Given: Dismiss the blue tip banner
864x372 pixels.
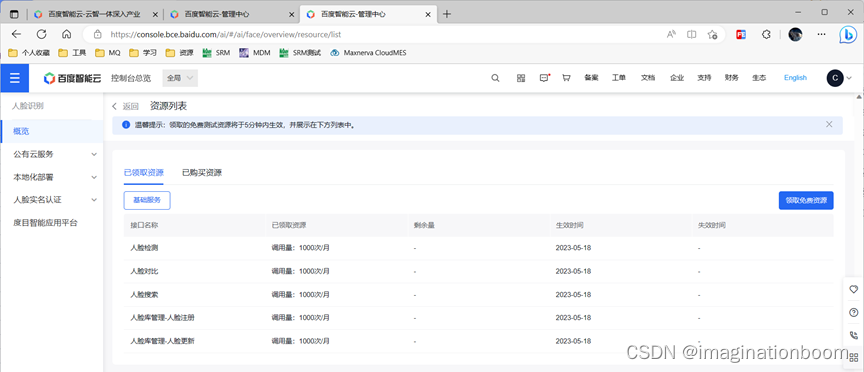Looking at the screenshot, I should click(829, 125).
